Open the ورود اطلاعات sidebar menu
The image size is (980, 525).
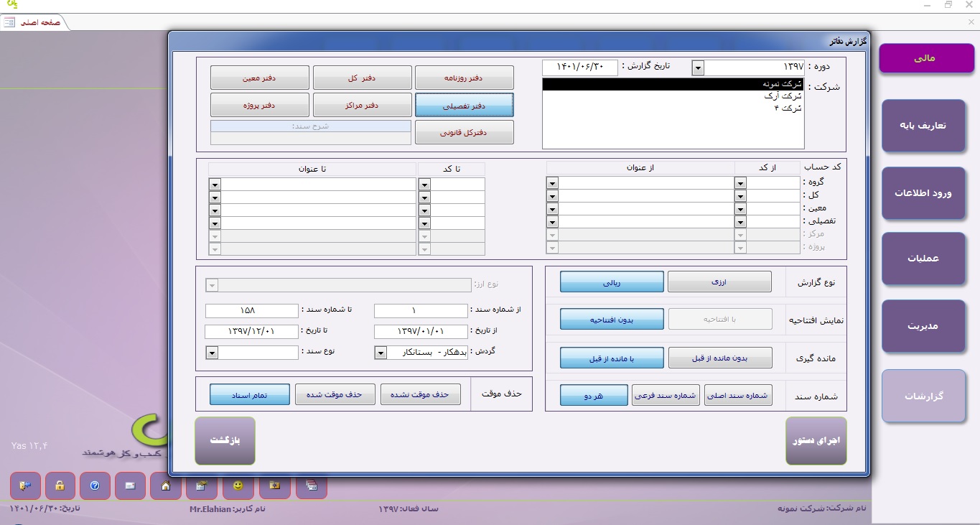click(923, 193)
